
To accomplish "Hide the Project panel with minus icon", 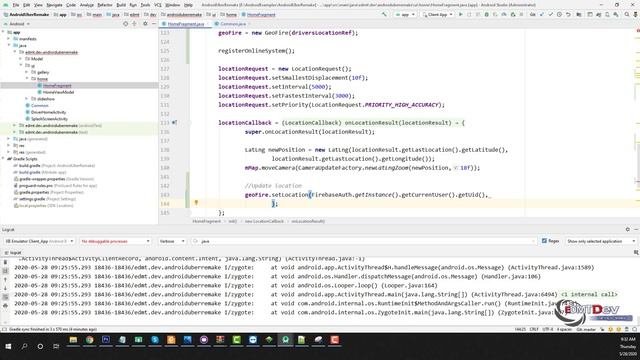I will coord(154,24).
